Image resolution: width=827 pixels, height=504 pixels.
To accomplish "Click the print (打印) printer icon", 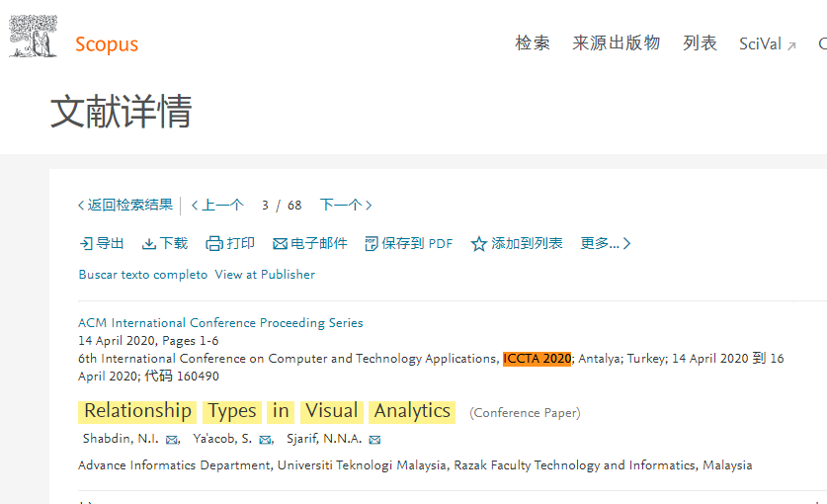I will tap(214, 244).
